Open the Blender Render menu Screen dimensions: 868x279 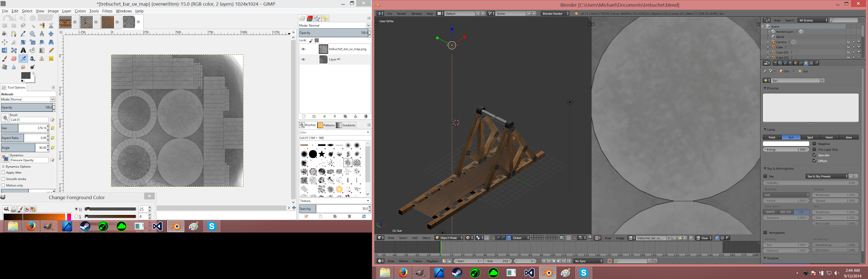click(401, 14)
